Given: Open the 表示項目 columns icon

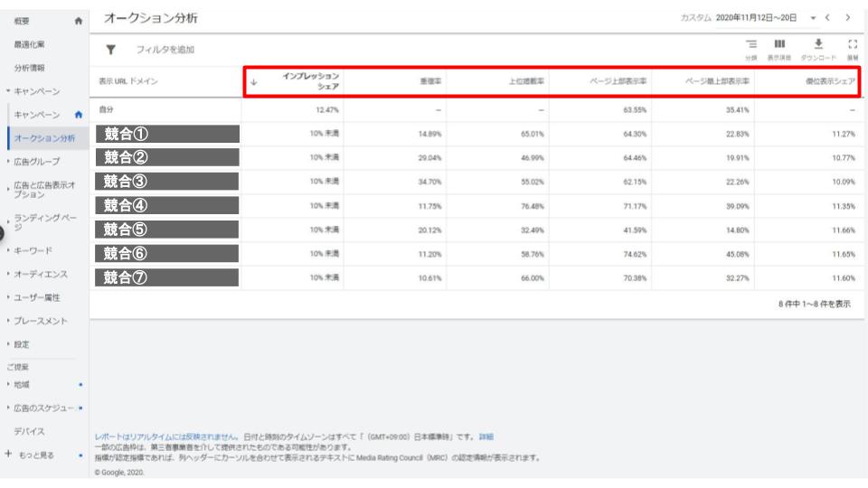Looking at the screenshot, I should pos(779,43).
